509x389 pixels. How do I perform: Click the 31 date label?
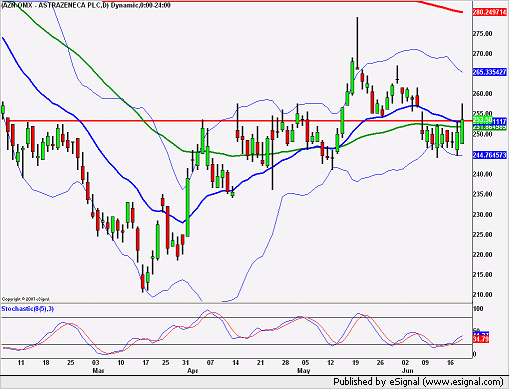(x=185, y=363)
